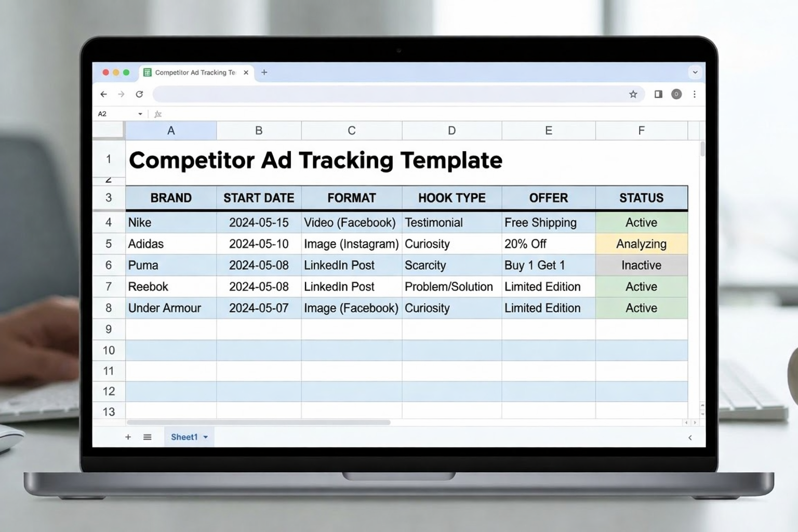798x532 pixels.
Task: Select the Puma brand cell
Action: [171, 265]
